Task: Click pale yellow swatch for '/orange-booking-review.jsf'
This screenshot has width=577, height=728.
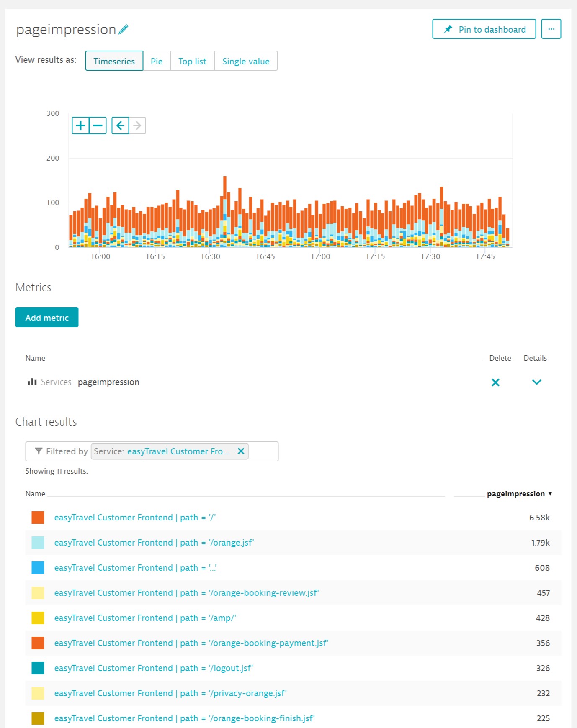Action: (38, 593)
